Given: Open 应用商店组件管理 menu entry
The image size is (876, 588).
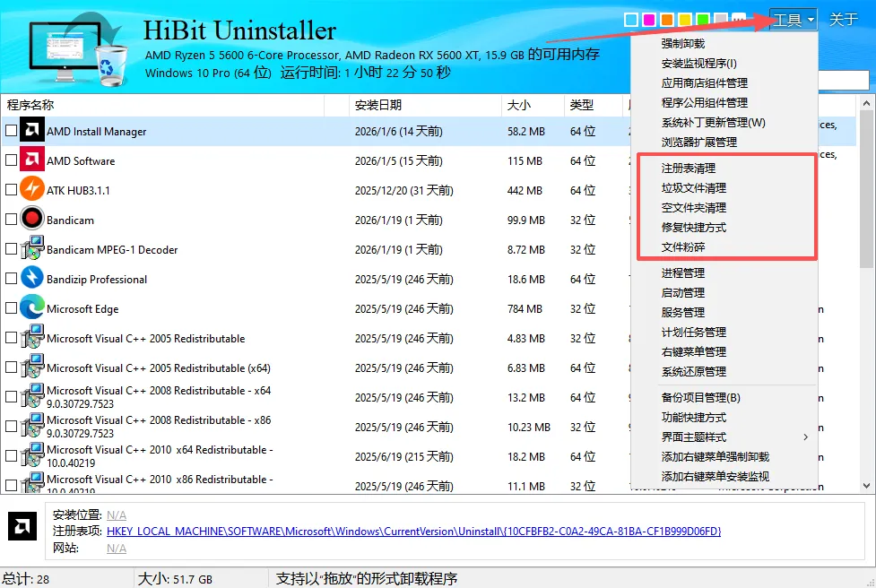Looking at the screenshot, I should (705, 83).
